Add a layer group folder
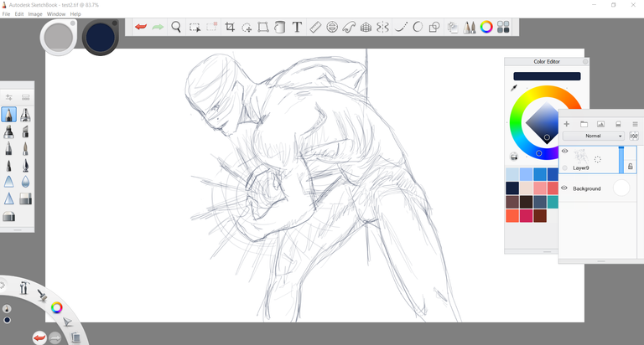The width and height of the screenshot is (644, 345). [x=584, y=124]
